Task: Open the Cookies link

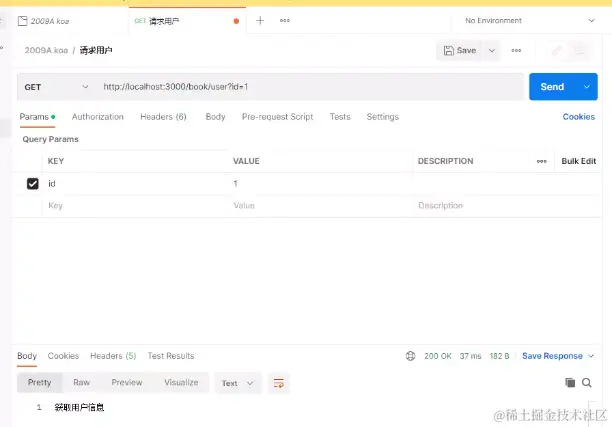Action: click(578, 117)
